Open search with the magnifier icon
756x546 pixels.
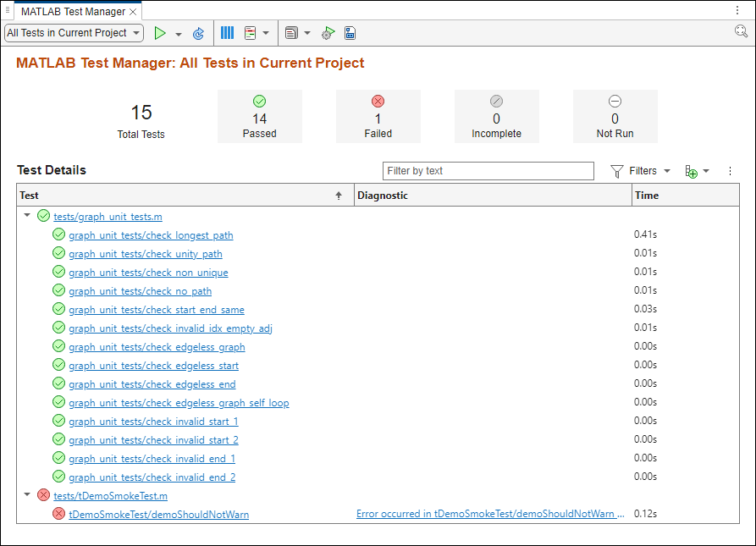[742, 30]
